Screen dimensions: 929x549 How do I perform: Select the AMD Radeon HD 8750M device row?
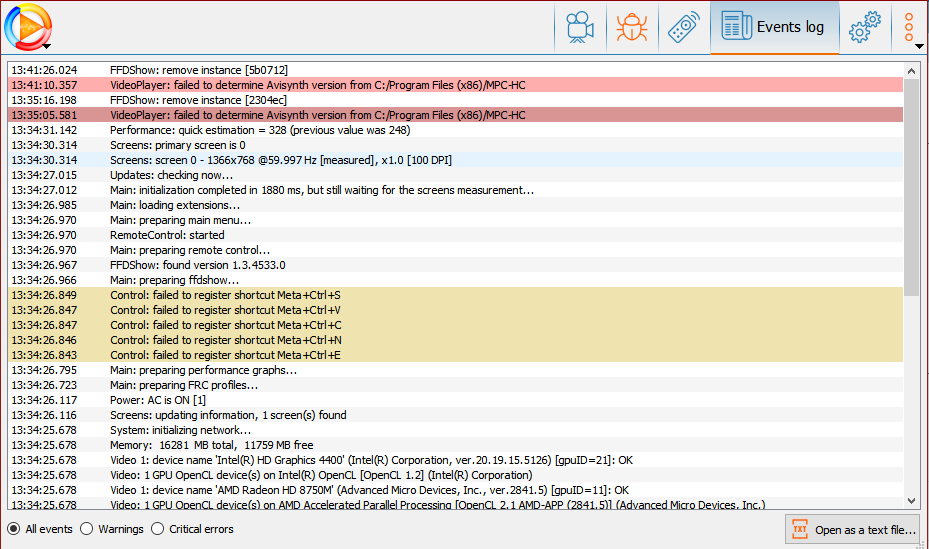[x=456, y=490]
